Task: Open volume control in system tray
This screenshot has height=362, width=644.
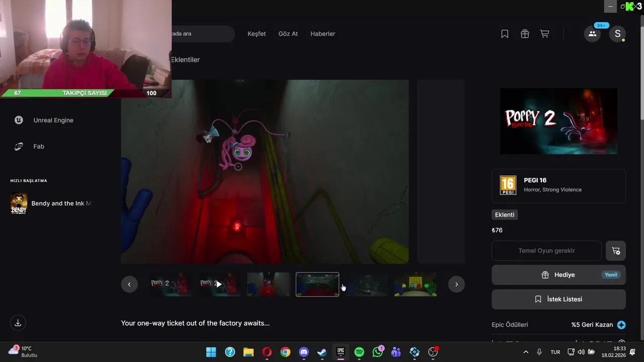Action: [x=581, y=352]
